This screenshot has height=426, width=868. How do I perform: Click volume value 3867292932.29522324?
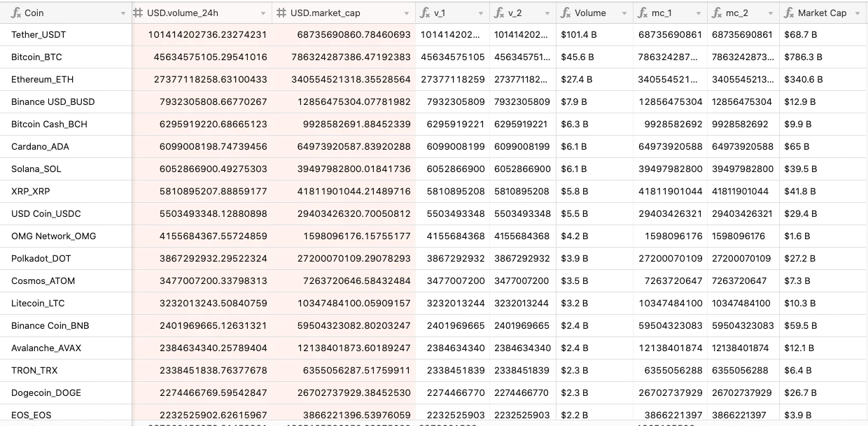tap(213, 258)
